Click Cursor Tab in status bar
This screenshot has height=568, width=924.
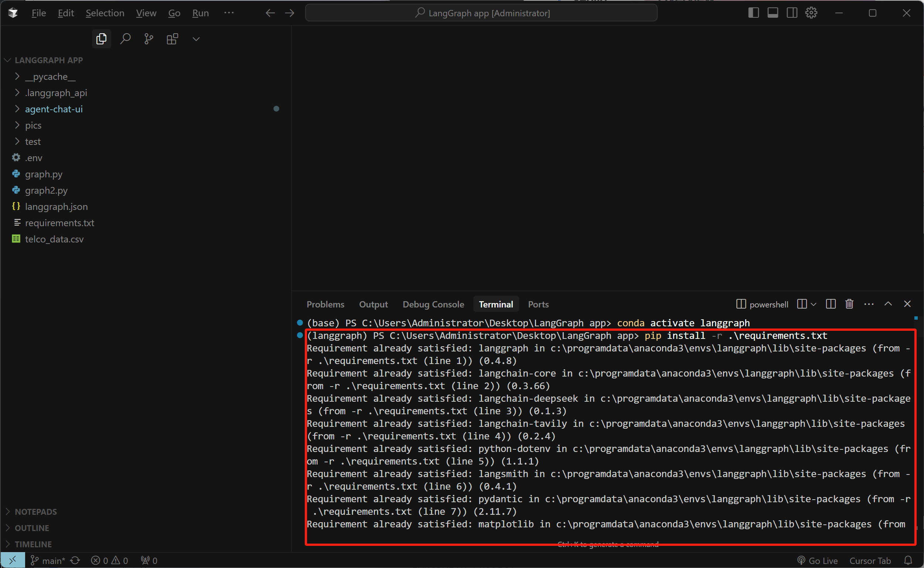[x=870, y=561]
